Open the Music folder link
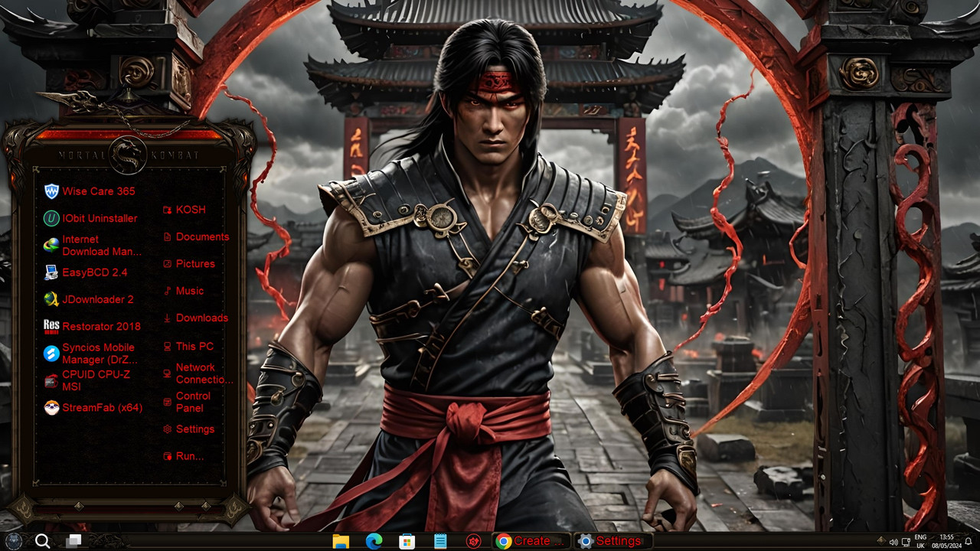The height and width of the screenshot is (551, 980). 183,291
